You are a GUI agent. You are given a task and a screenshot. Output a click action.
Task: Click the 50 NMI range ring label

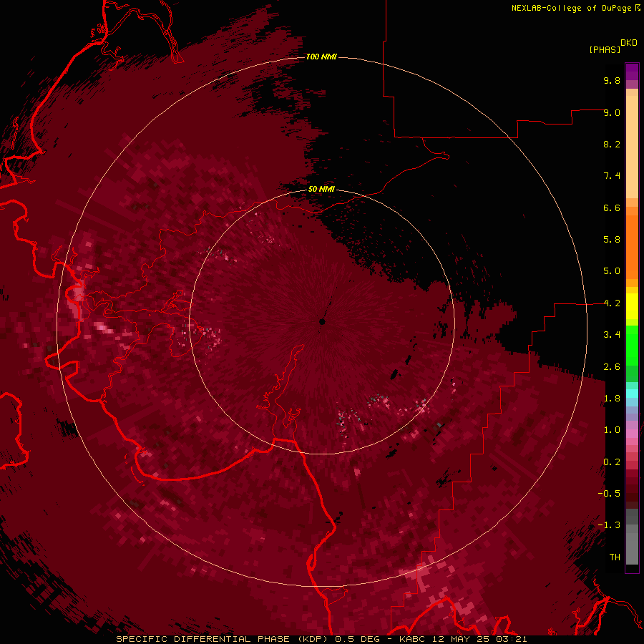coord(321,189)
